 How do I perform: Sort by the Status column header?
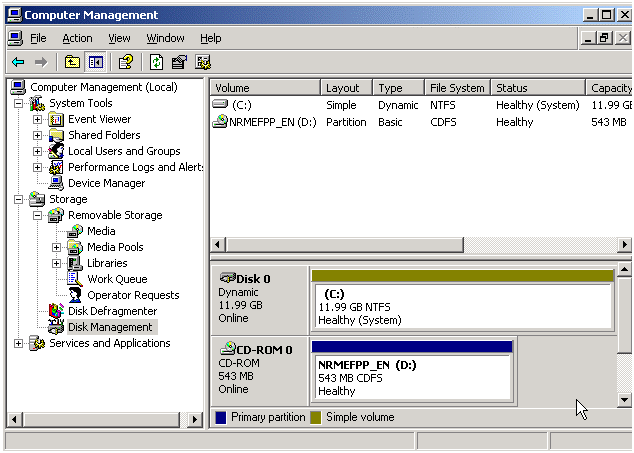coord(538,88)
